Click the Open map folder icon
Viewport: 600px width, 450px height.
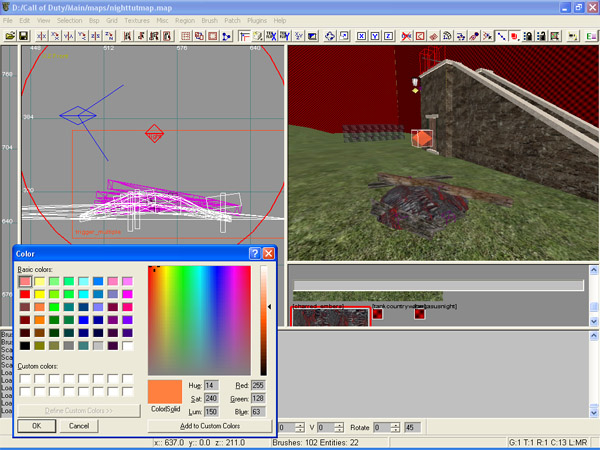pyautogui.click(x=10, y=36)
